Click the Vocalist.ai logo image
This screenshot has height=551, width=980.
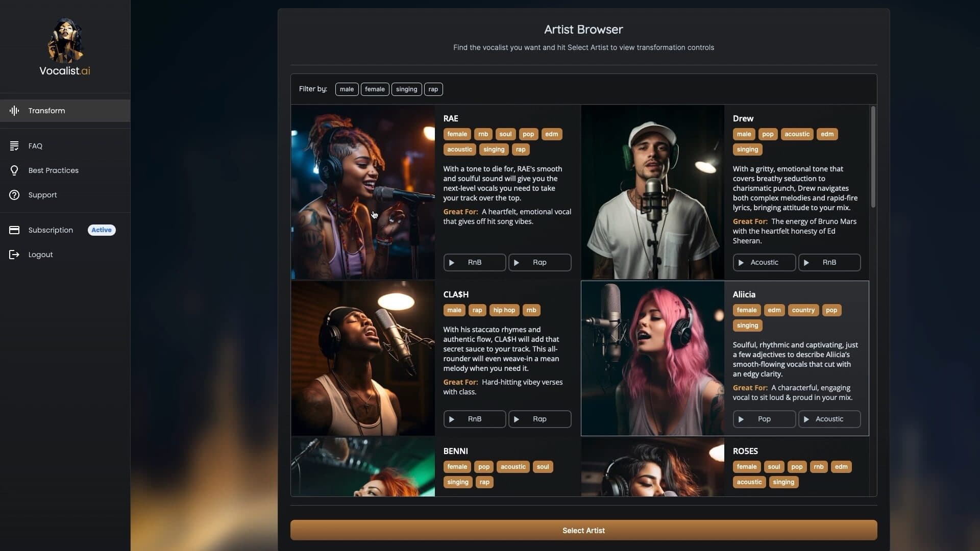point(65,41)
